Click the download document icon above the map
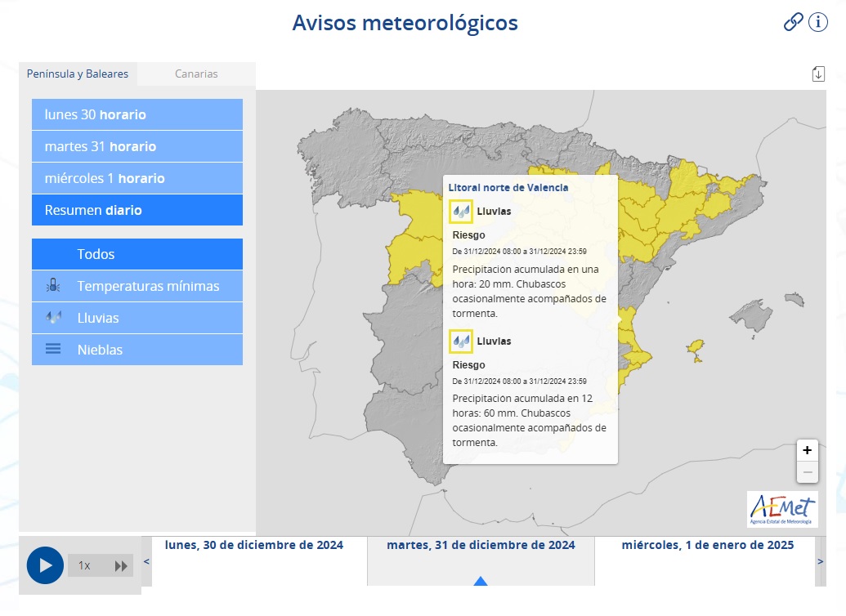The image size is (846, 616). click(x=818, y=73)
